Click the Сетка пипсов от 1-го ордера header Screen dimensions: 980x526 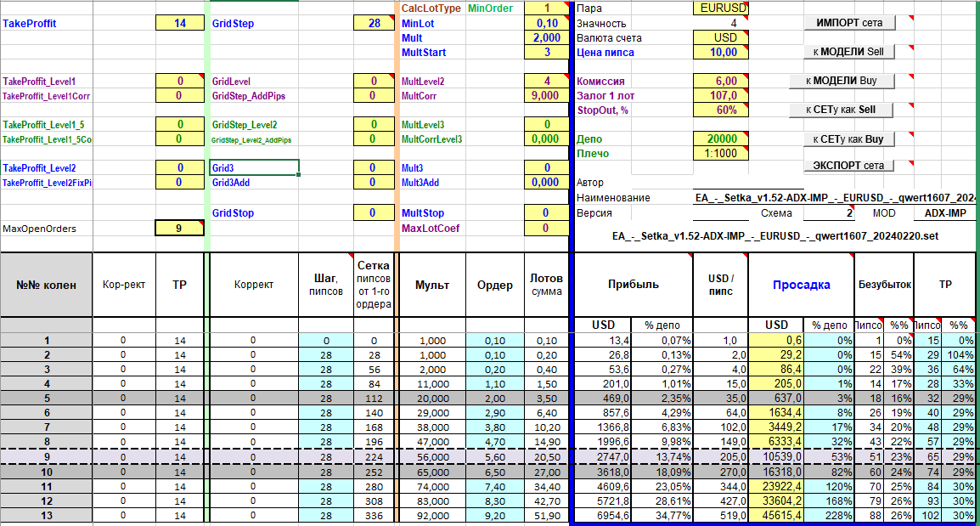coord(374,286)
